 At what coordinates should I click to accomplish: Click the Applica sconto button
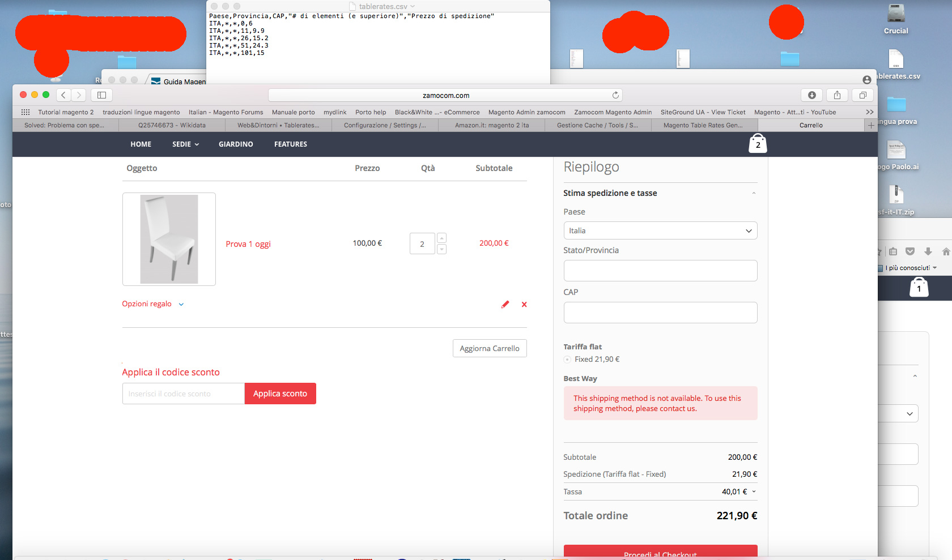click(x=280, y=393)
